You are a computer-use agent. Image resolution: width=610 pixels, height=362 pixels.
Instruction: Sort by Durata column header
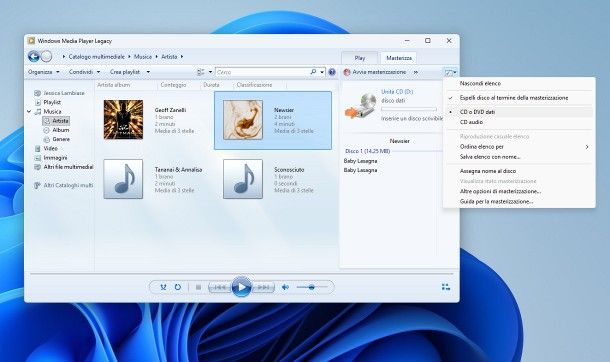pos(211,85)
